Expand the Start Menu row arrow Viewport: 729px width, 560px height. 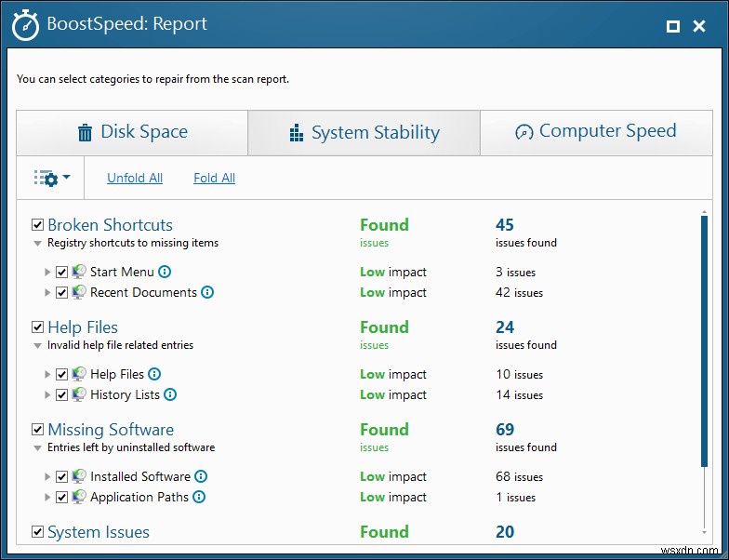point(47,272)
